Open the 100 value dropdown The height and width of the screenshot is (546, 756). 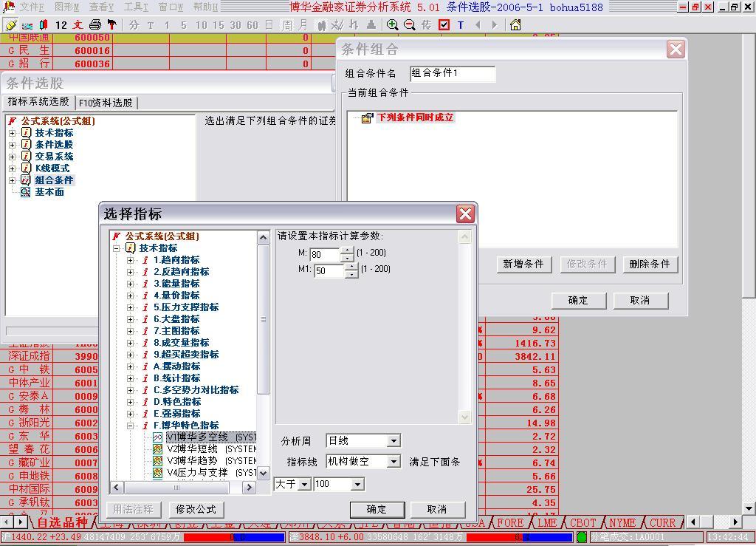pyautogui.click(x=357, y=484)
